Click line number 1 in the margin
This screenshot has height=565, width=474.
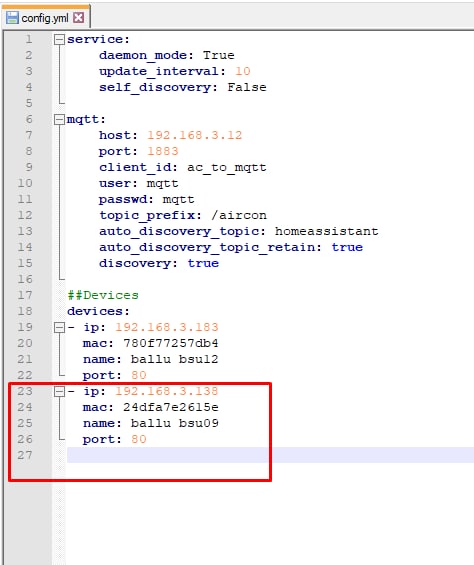[x=29, y=39]
